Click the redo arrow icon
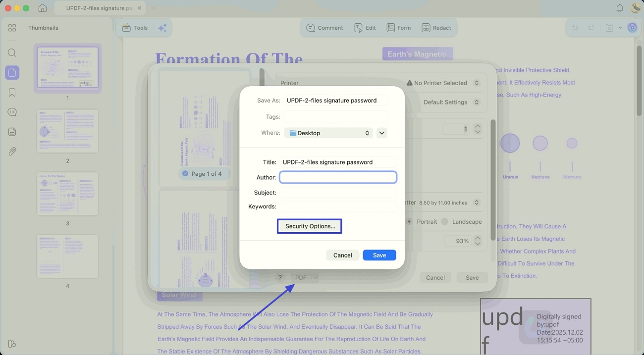The width and height of the screenshot is (644, 355). pyautogui.click(x=591, y=28)
